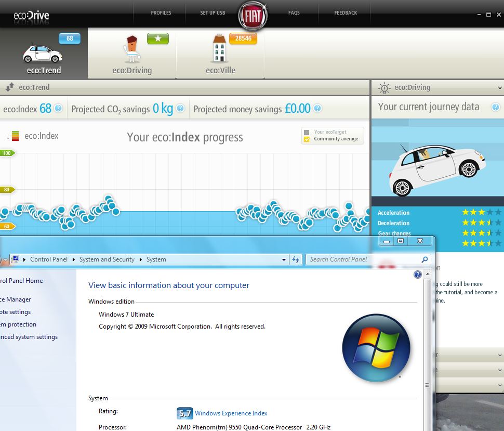
Task: Click the Windows 7 Ultimate text
Action: click(x=126, y=315)
